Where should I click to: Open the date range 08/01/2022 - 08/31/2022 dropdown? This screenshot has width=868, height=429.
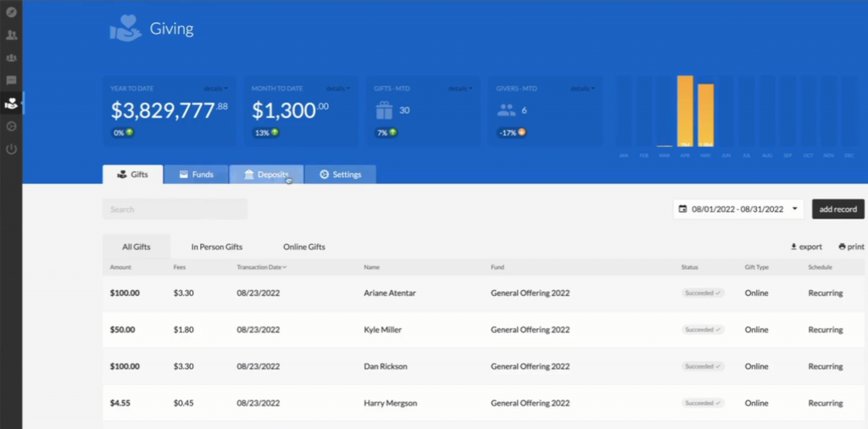(738, 209)
